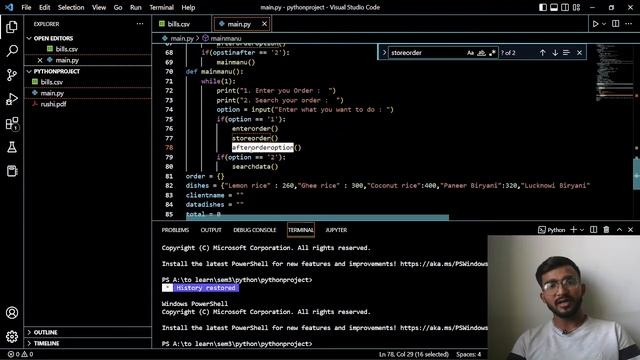Open the Extensions view
The width and height of the screenshot is (640, 360).
[x=12, y=123]
